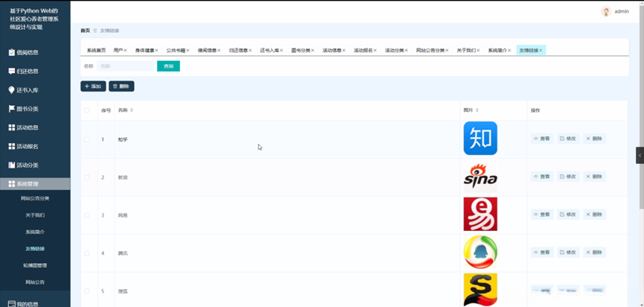Click the 搜狐 logo thumbnail
Viewport: 644px width, 307px height.
point(480,290)
